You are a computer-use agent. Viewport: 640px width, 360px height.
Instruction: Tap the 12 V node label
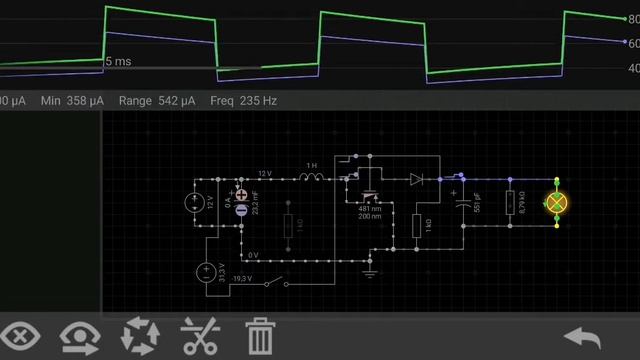pos(265,173)
